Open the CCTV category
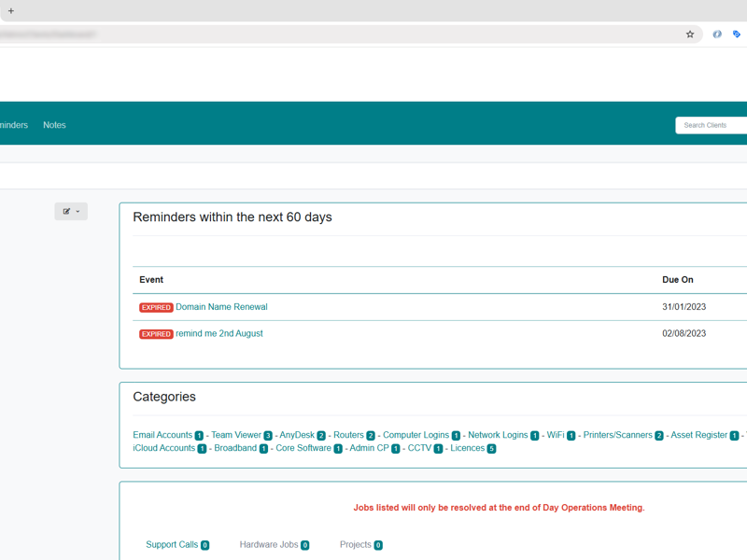Screen dimensions: 747x560 pyautogui.click(x=419, y=447)
